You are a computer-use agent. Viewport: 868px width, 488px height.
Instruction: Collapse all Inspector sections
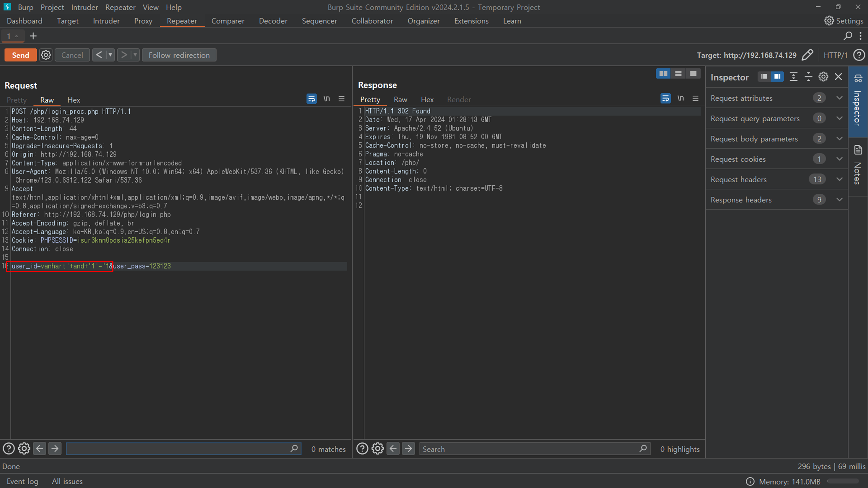[x=808, y=77]
